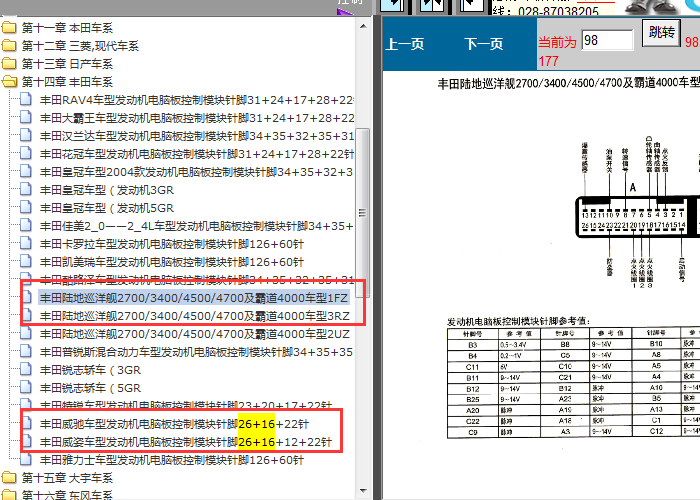This screenshot has width=700, height=500.
Task: Click the page icon of 丰田皇冠车型（发动机5GR
Action: 26,208
